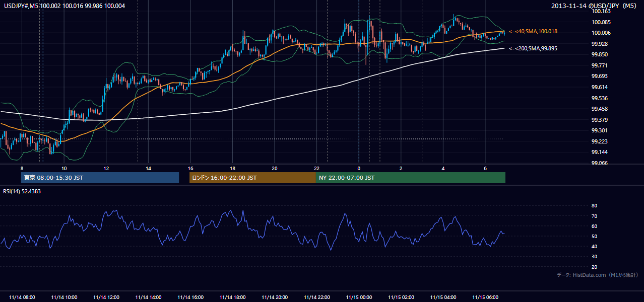Click the date label 11/14 16:00
This screenshot has height=302, width=644.
(x=190, y=297)
